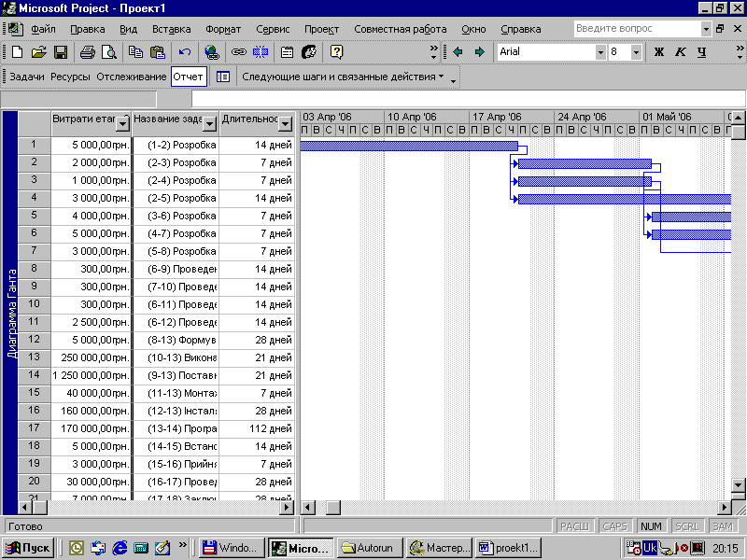Assign resources faces icon
Screen dimensions: 747x560
tap(309, 52)
